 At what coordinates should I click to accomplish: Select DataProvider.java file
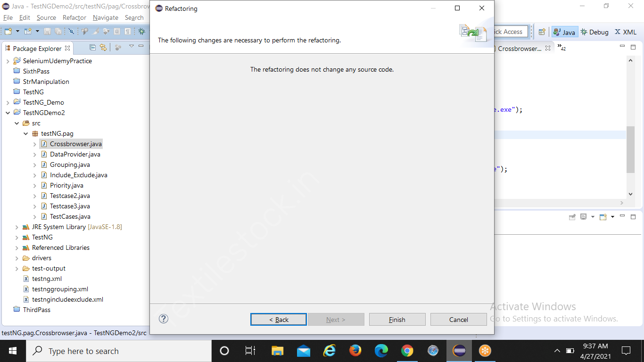[71, 155]
